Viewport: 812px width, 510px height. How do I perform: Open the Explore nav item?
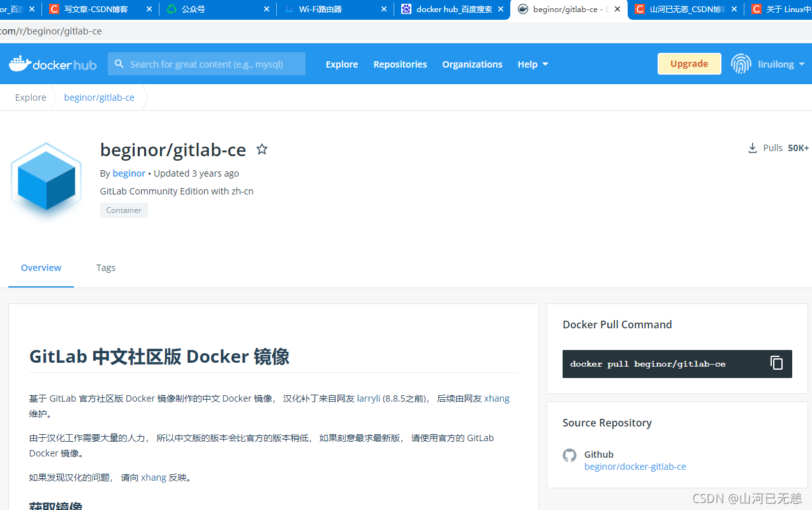342,64
